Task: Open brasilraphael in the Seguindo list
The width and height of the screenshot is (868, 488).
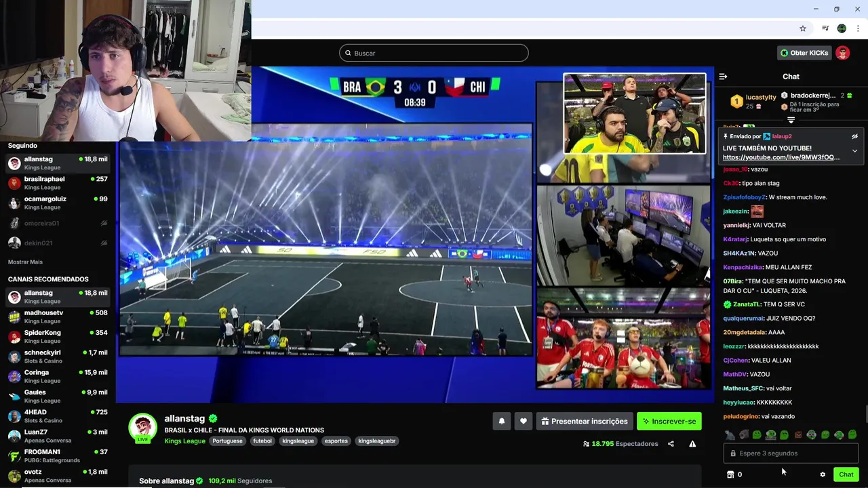Action: coord(58,183)
